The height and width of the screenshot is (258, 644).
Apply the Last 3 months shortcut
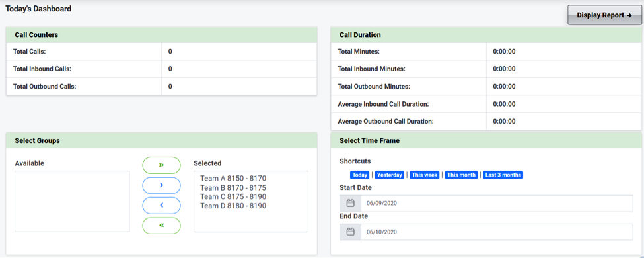503,175
